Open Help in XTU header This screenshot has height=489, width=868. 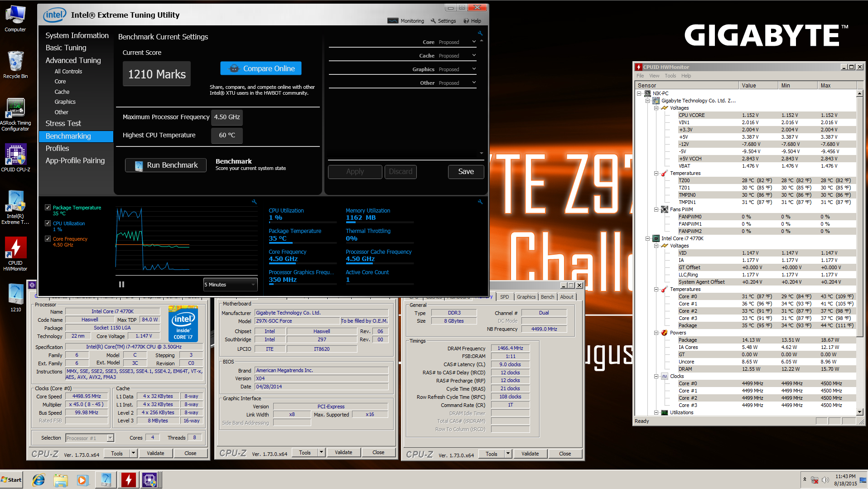pos(472,21)
